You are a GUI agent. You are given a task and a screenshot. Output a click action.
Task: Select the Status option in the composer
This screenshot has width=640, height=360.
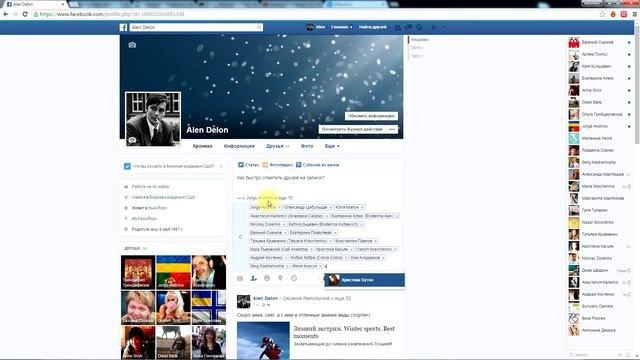pos(249,165)
